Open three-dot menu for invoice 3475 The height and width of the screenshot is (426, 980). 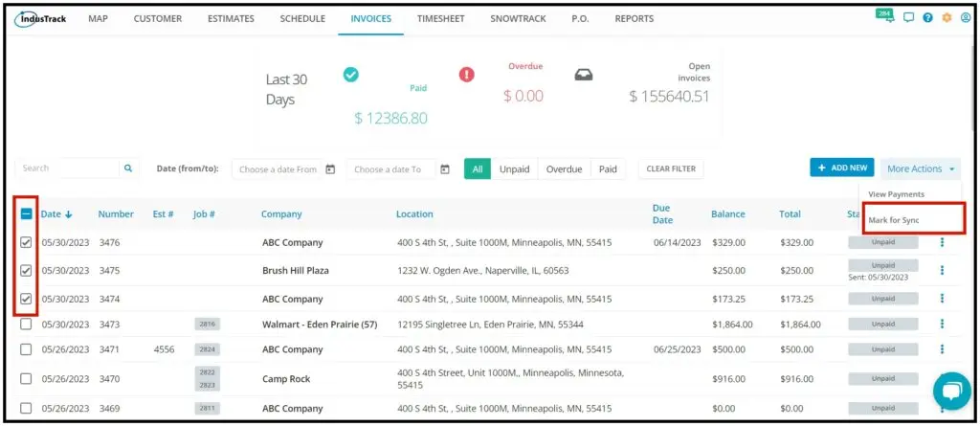coord(942,270)
